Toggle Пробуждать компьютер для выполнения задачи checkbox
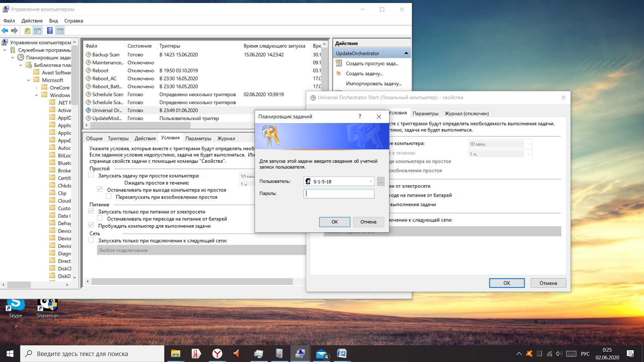The width and height of the screenshot is (644, 362). 91,225
